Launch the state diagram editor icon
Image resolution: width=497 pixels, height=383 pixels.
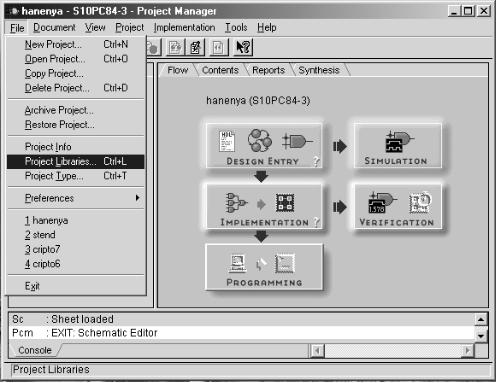click(260, 140)
